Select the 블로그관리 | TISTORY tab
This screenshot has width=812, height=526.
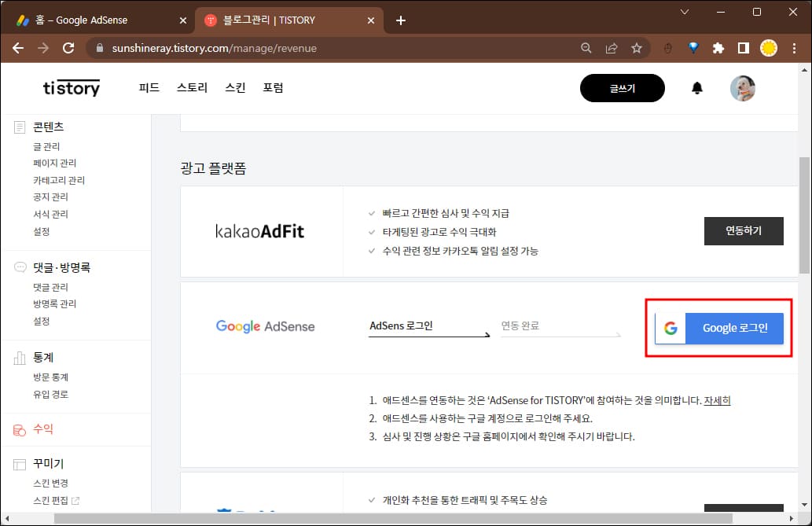[x=289, y=20]
